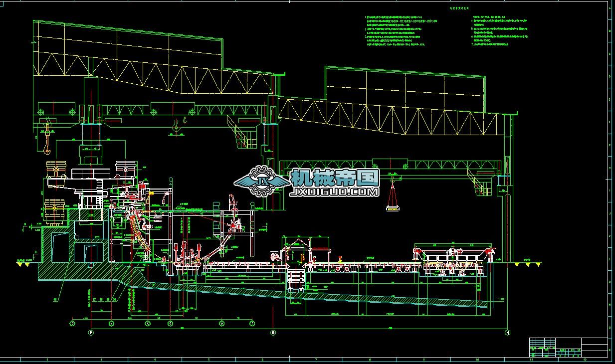Select bottom border zone number 12

(585, 360)
